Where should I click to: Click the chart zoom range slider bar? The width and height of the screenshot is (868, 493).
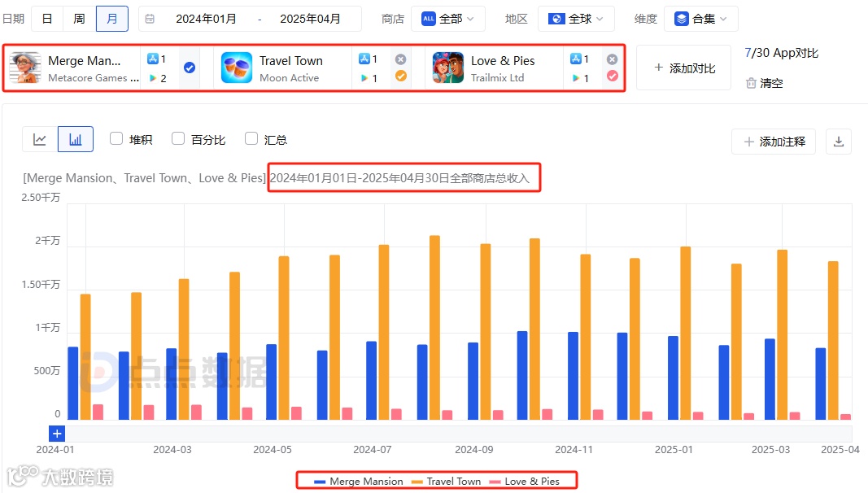(x=459, y=434)
